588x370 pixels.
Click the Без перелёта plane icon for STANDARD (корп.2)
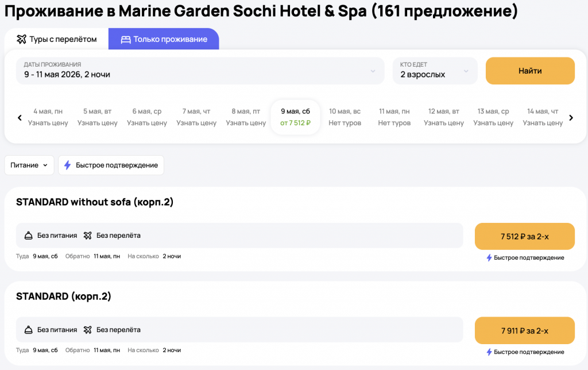[87, 330]
